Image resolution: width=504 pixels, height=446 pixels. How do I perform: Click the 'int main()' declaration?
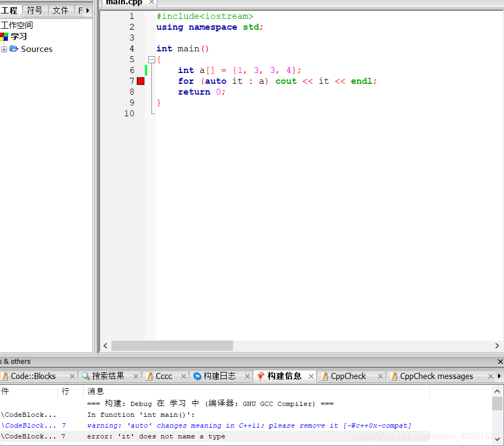[183, 49]
